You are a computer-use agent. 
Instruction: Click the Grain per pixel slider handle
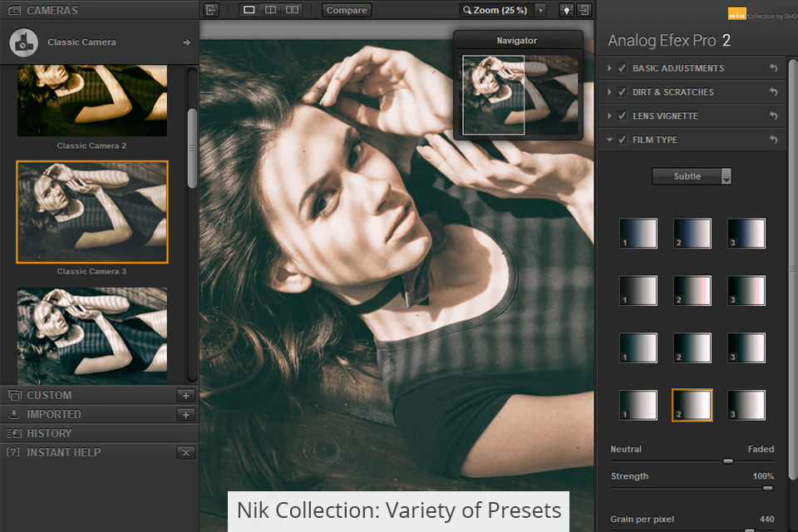[749, 530]
